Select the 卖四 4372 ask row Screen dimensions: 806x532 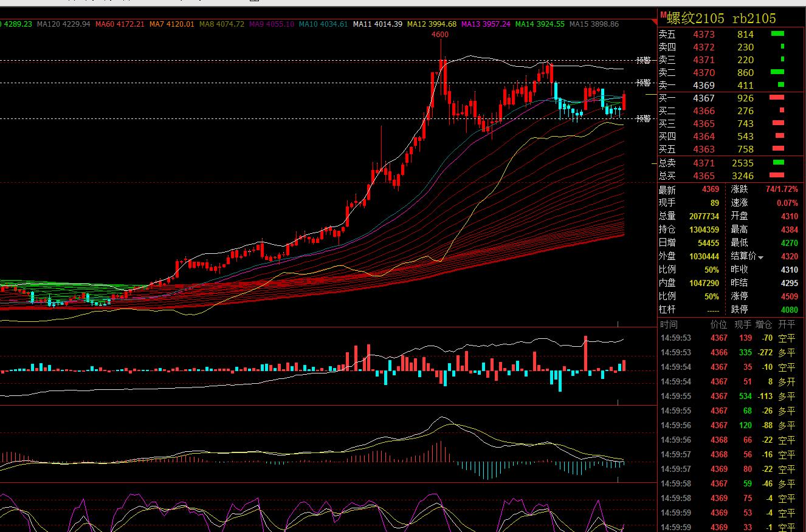731,47
